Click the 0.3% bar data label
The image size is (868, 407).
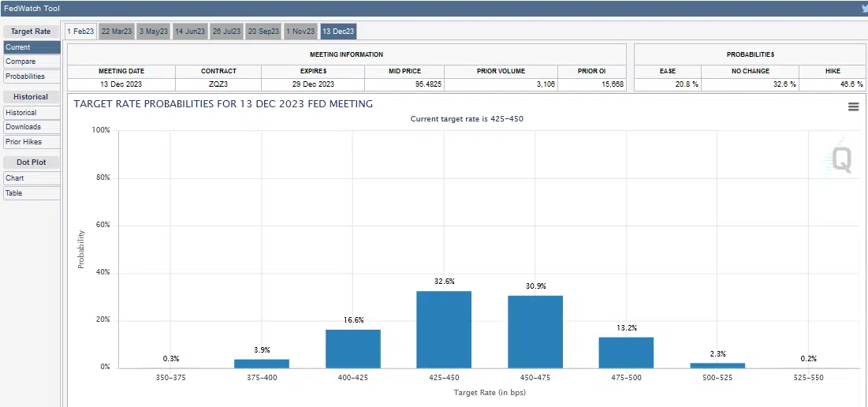[171, 359]
